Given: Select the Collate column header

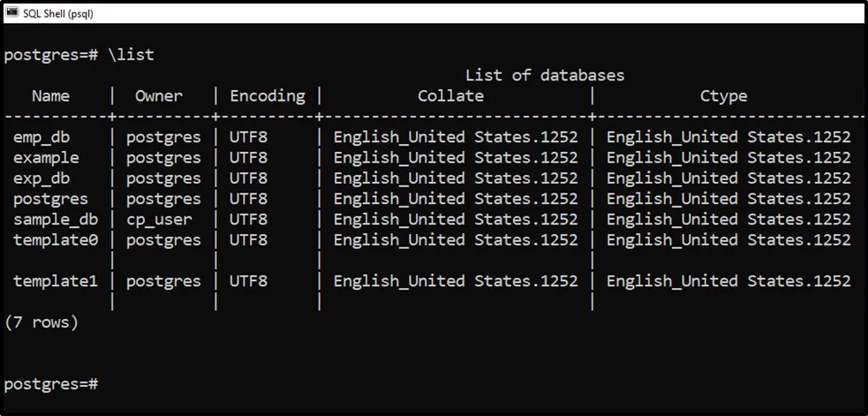Looking at the screenshot, I should tap(450, 96).
